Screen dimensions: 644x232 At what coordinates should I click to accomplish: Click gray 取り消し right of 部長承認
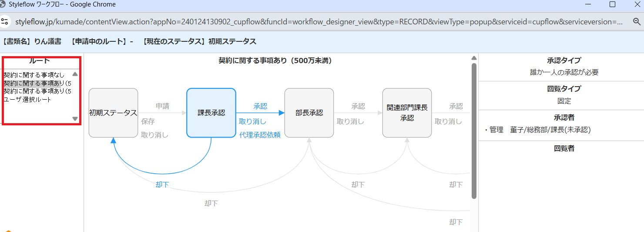click(350, 121)
